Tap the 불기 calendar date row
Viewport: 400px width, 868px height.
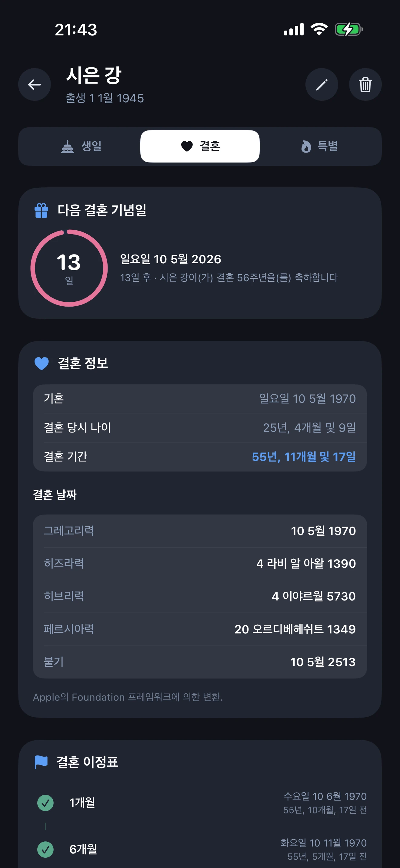(200, 662)
